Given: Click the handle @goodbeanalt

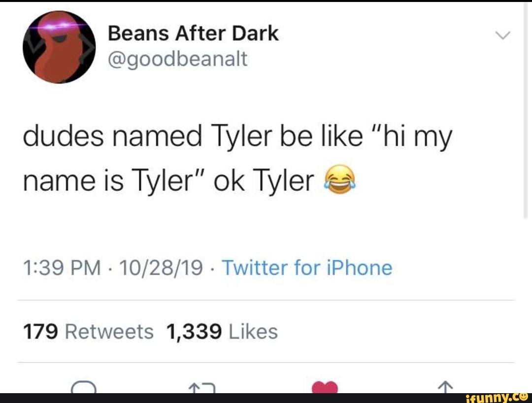Looking at the screenshot, I should click(177, 59).
